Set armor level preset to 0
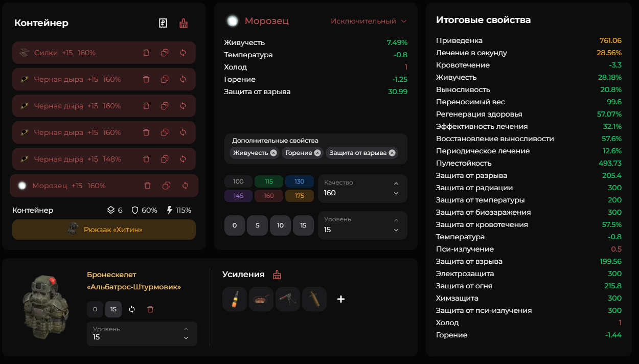Screen dimensions: 639x364 pyautogui.click(x=95, y=309)
